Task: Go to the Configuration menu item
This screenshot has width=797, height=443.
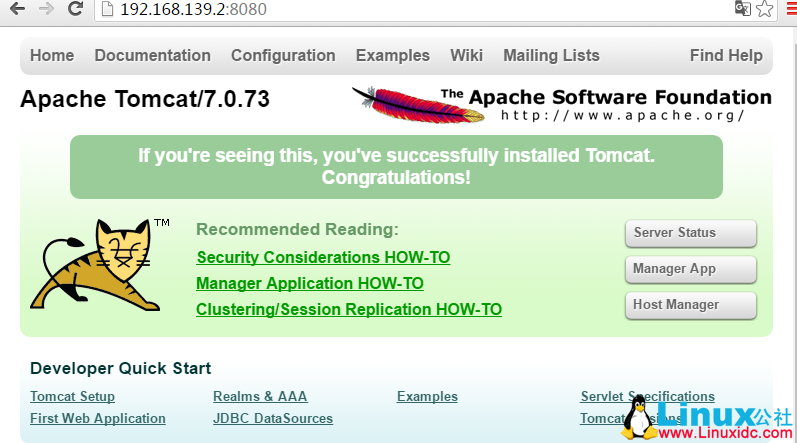Action: pyautogui.click(x=283, y=56)
